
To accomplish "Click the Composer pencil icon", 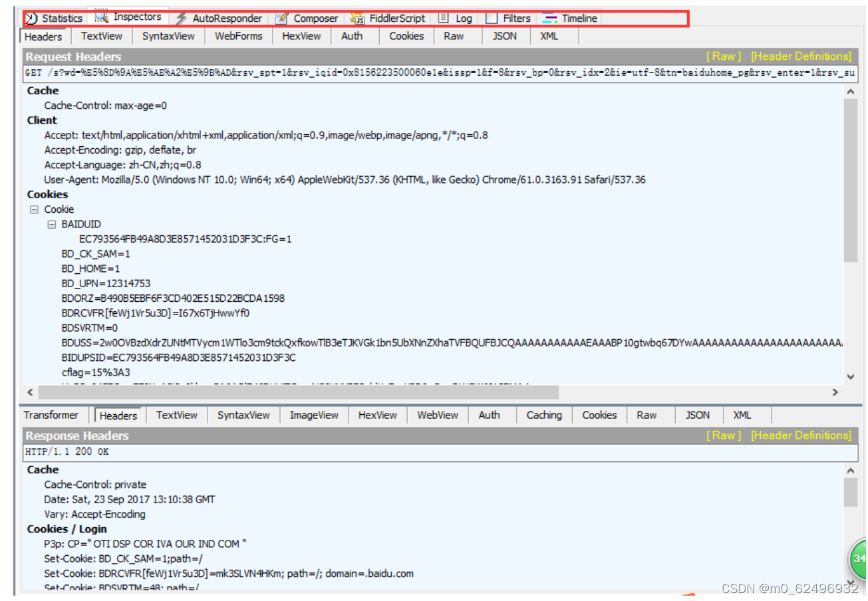I will (x=281, y=19).
